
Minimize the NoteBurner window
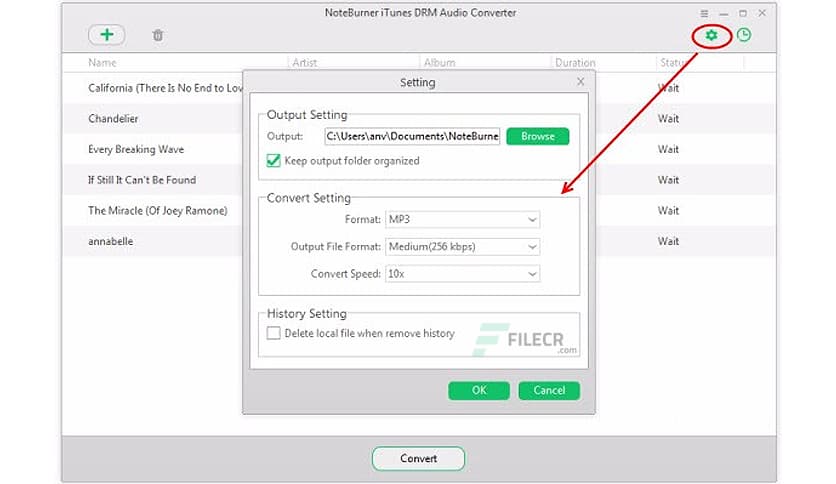724,13
